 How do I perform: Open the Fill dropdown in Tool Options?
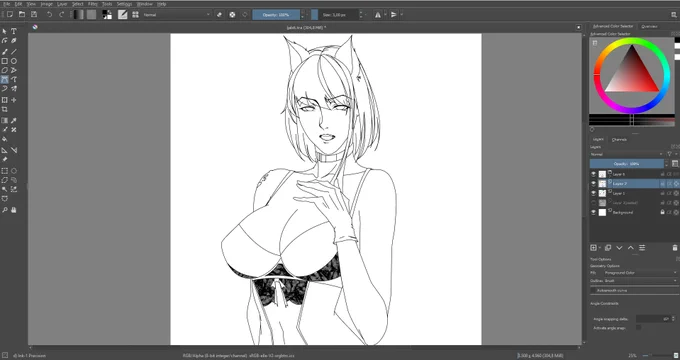640,273
